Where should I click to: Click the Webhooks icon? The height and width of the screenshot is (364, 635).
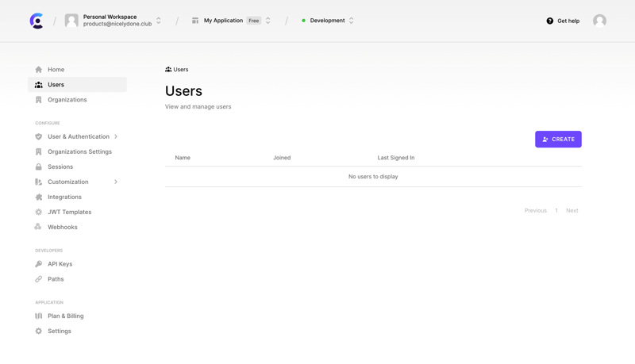38,227
